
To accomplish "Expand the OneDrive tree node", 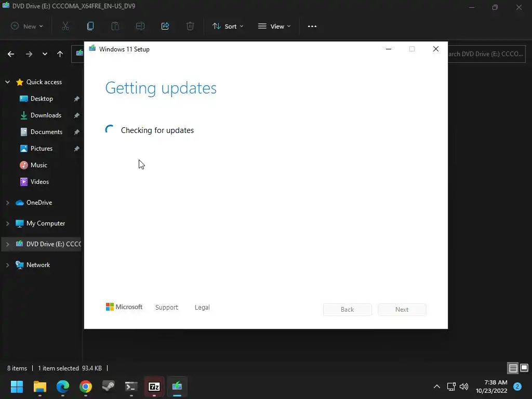I will pos(7,203).
